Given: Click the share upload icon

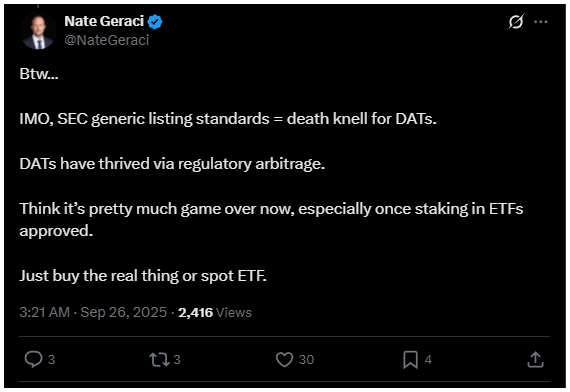Looking at the screenshot, I should (535, 359).
